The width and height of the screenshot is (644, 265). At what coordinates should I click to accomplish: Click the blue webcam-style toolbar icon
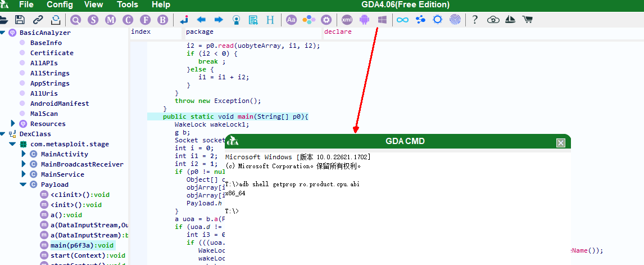pos(236,19)
